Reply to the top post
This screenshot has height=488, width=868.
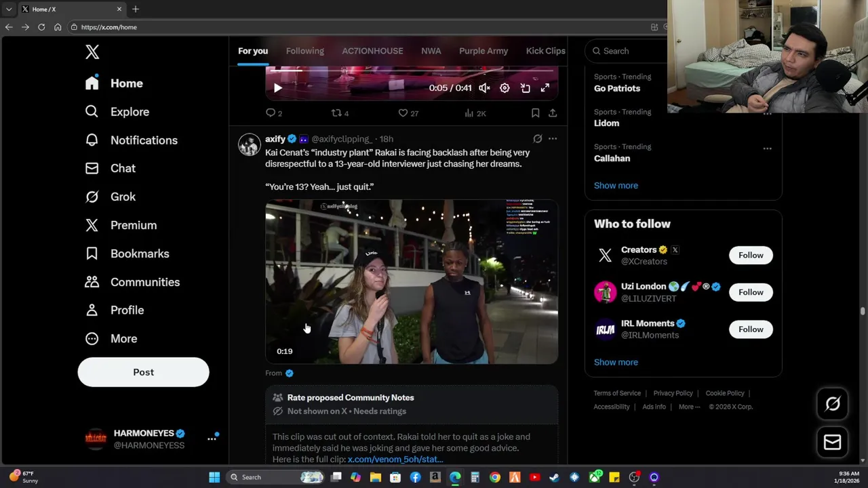pos(273,113)
